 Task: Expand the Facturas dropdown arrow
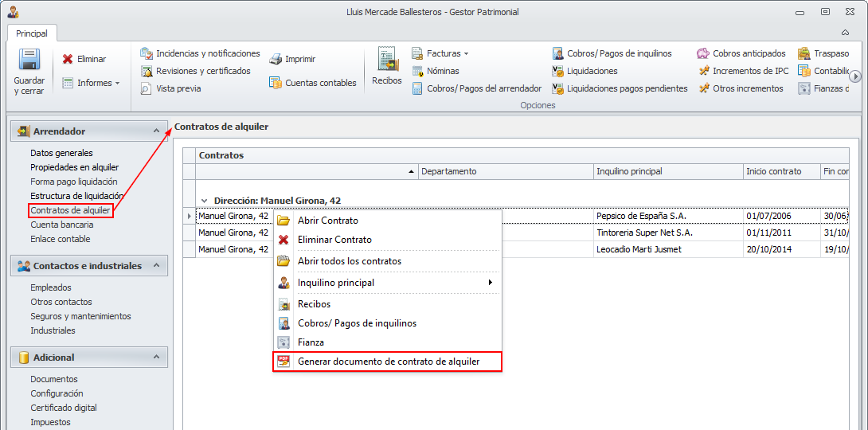pyautogui.click(x=466, y=53)
